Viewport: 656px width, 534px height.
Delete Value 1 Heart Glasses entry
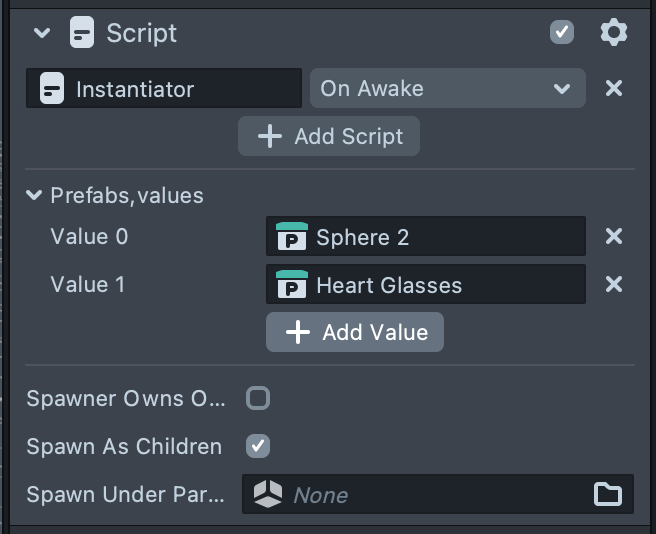[x=614, y=284]
